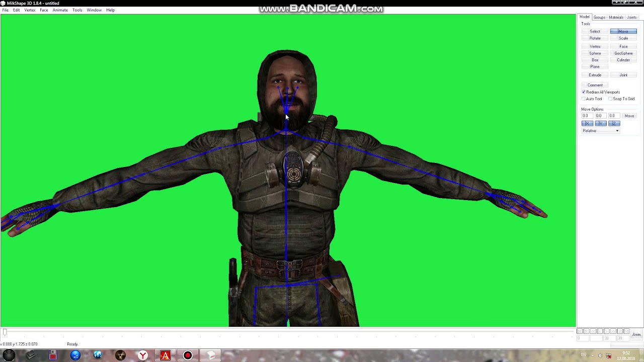Viewport: 644px width, 362px height.
Task: Choose the GeoSphere primitive tool
Action: pyautogui.click(x=623, y=53)
